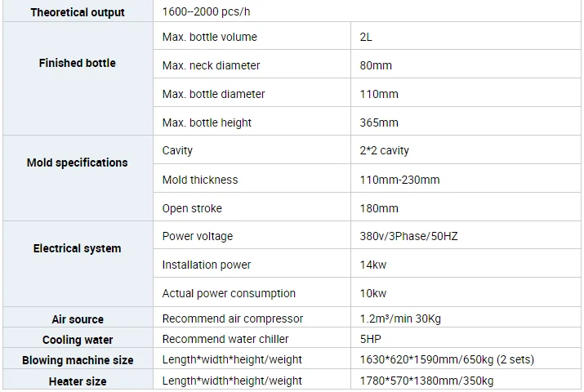The height and width of the screenshot is (392, 584).
Task: Select the Mold specifications header cell
Action: 78,163
